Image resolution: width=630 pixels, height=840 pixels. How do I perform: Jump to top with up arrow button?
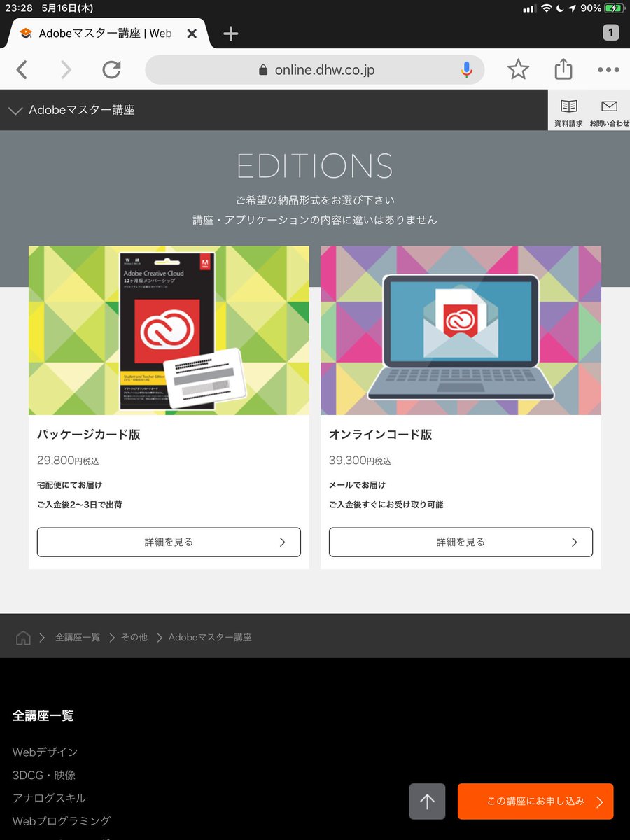[x=427, y=801]
